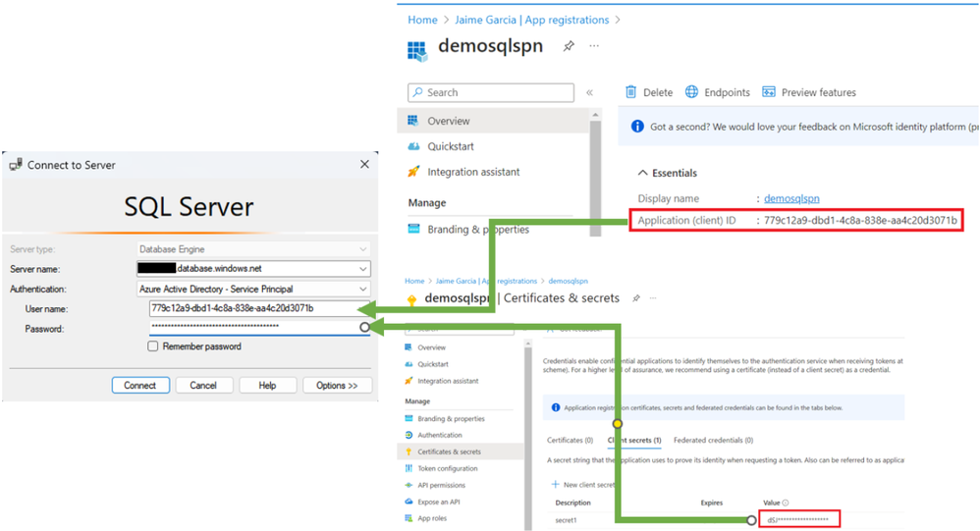
Task: Click the Application (client) ID value
Action: click(860, 220)
